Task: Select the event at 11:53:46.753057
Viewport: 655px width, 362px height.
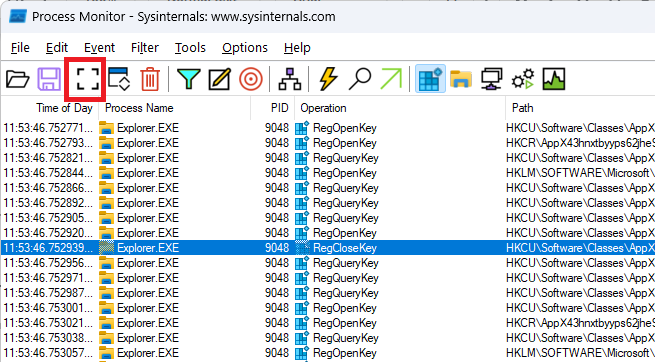Action: pyautogui.click(x=328, y=353)
